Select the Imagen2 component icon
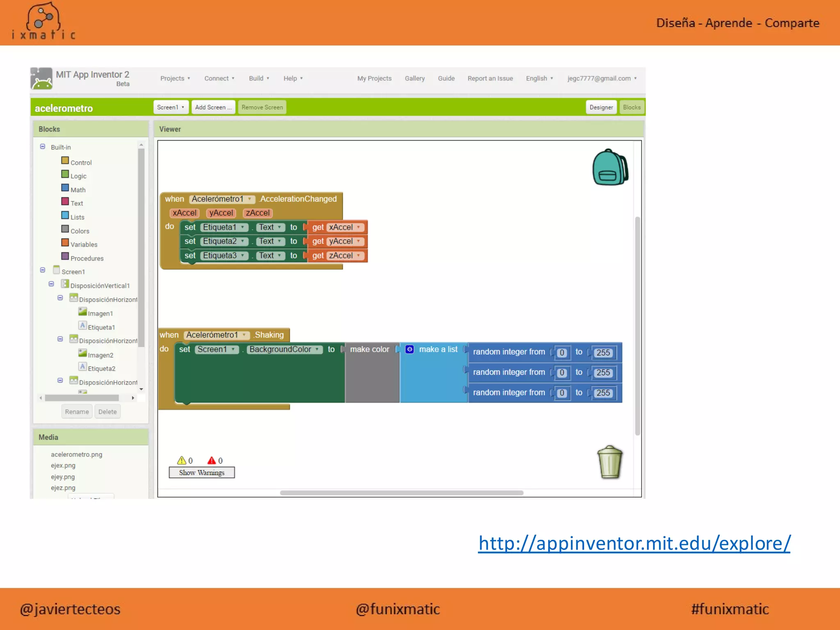The width and height of the screenshot is (840, 630). (x=82, y=354)
